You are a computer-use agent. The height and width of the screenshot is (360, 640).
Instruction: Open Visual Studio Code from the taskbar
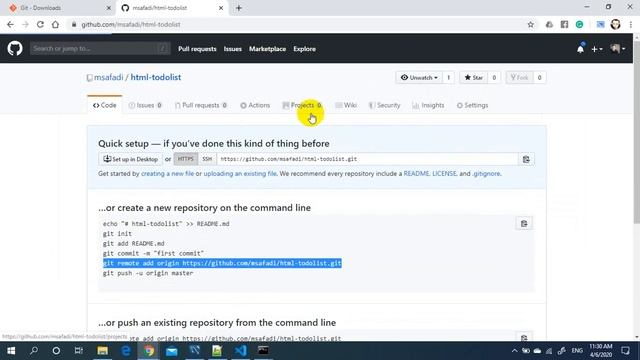[240, 351]
